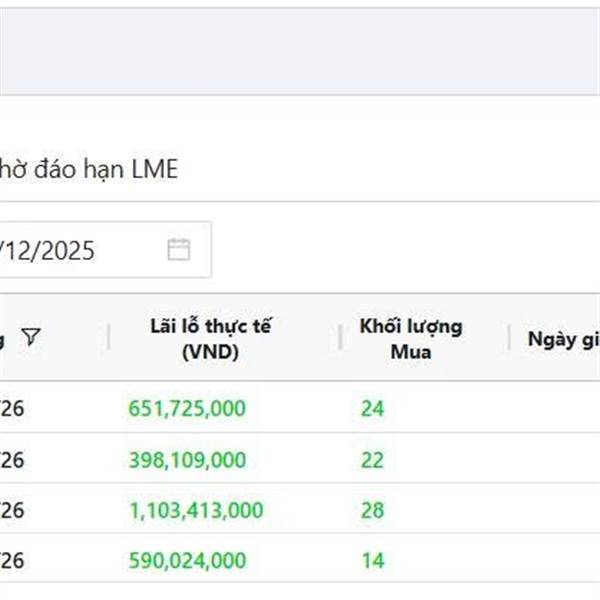Click the buy volume value 28
The width and height of the screenshot is (600, 600).
coord(373,510)
